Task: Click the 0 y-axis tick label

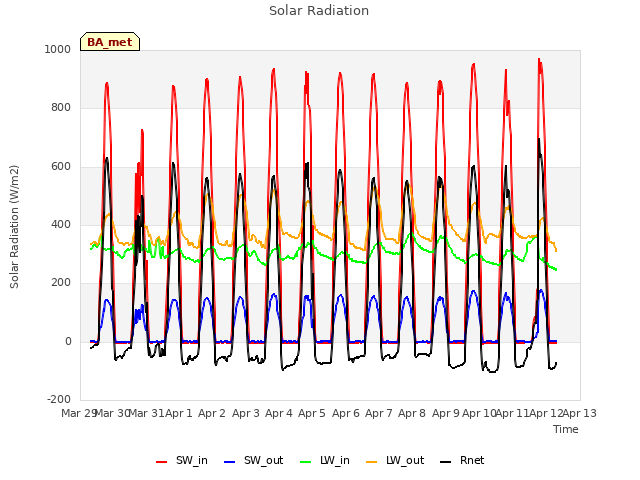Action: (x=68, y=342)
